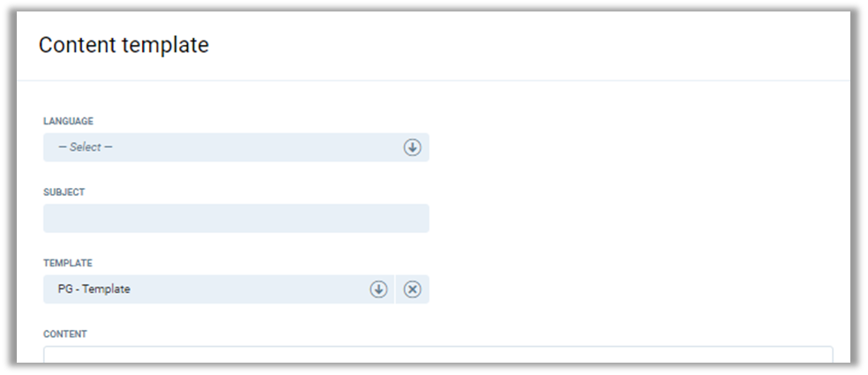Click the SUBJECT field label
This screenshot has height=375, width=868.
click(x=64, y=191)
